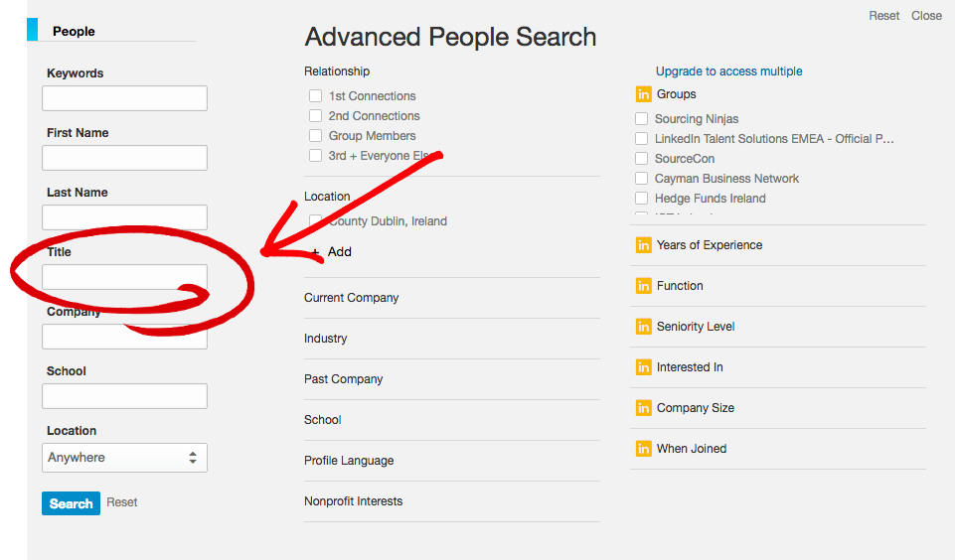This screenshot has height=560, width=955.
Task: Expand the Profile Language section
Action: pos(452,461)
